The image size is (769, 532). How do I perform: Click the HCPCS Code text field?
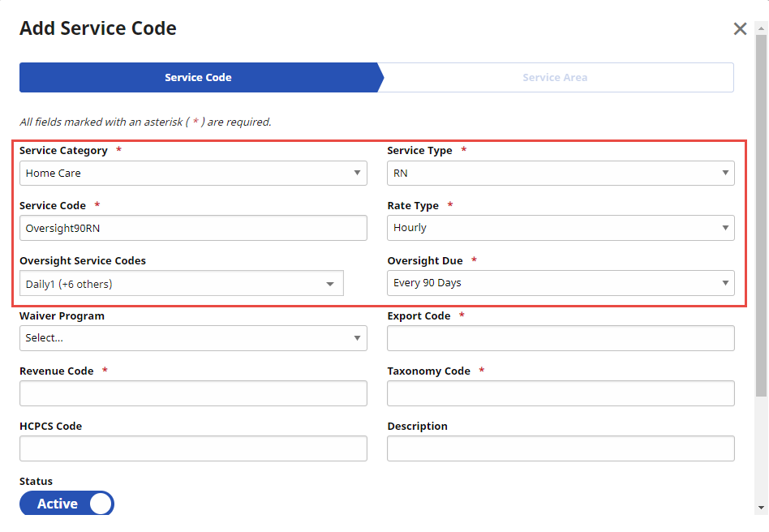point(193,448)
